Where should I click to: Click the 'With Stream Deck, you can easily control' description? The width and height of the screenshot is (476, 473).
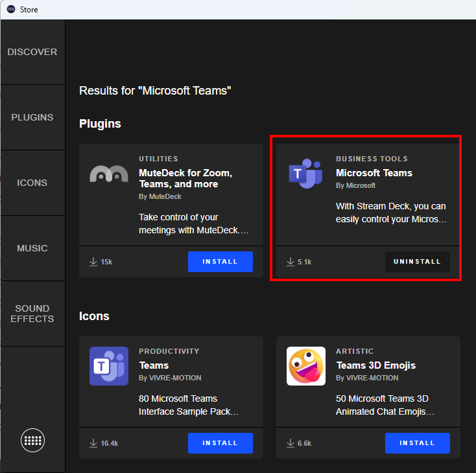click(391, 213)
